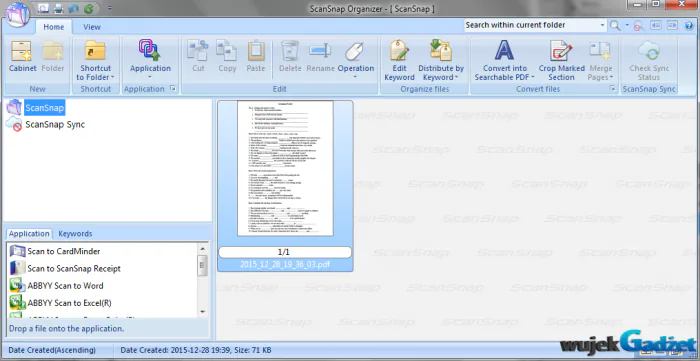Switch to the Home ribbon tab
Viewport: 700px width, 361px height.
[54, 27]
